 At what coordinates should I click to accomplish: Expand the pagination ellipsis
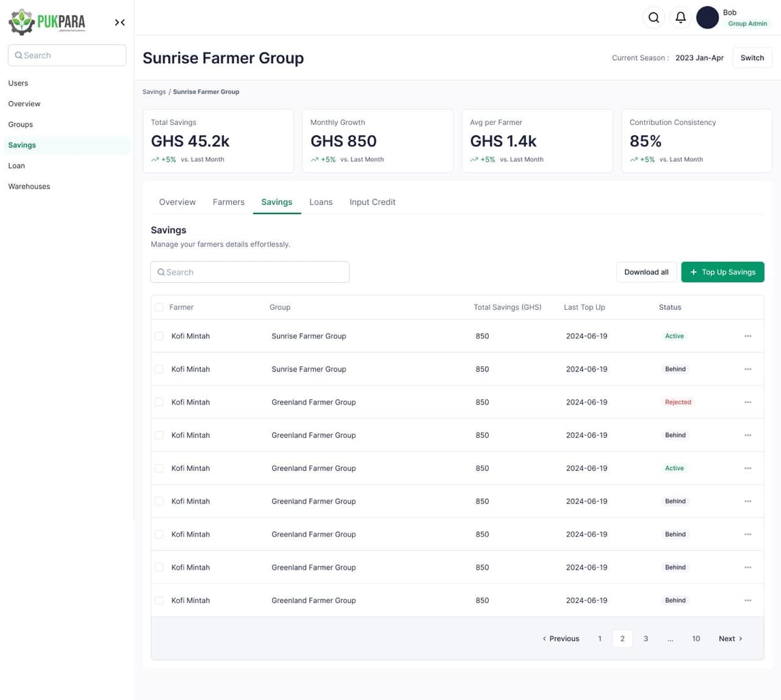670,639
